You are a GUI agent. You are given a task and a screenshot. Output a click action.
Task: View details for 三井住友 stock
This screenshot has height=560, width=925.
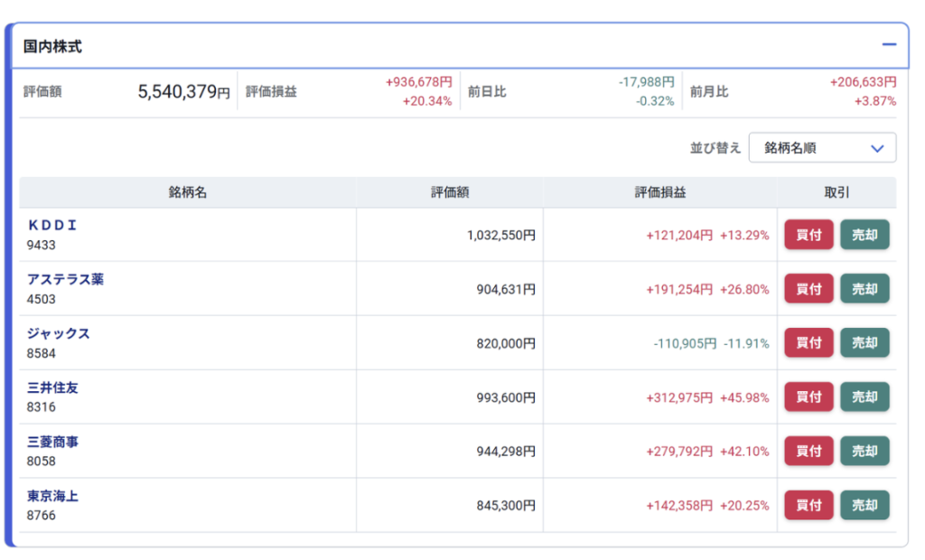point(52,388)
